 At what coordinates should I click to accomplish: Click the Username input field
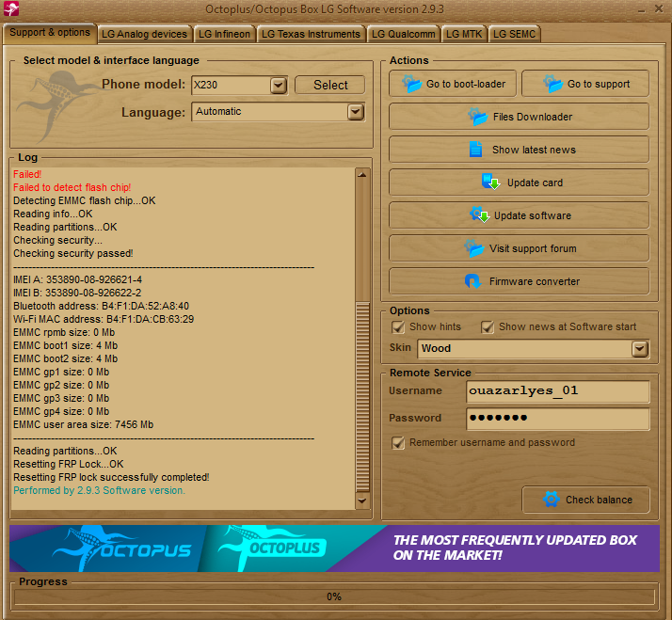[558, 391]
